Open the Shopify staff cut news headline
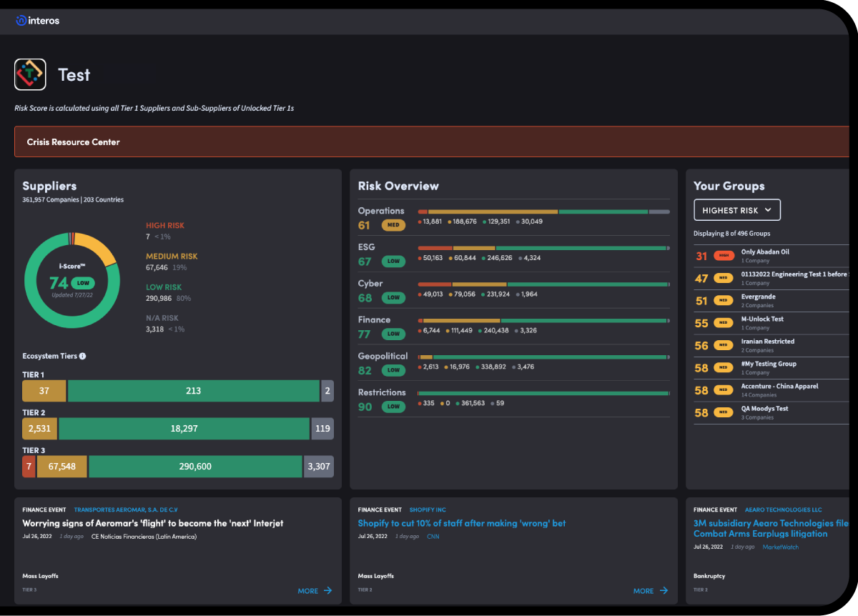 click(462, 524)
